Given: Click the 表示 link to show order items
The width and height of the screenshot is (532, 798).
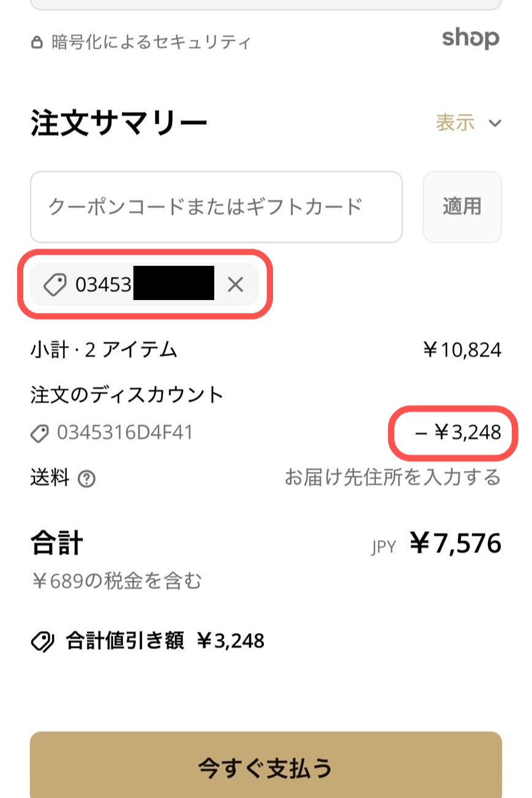Looking at the screenshot, I should pos(455,122).
